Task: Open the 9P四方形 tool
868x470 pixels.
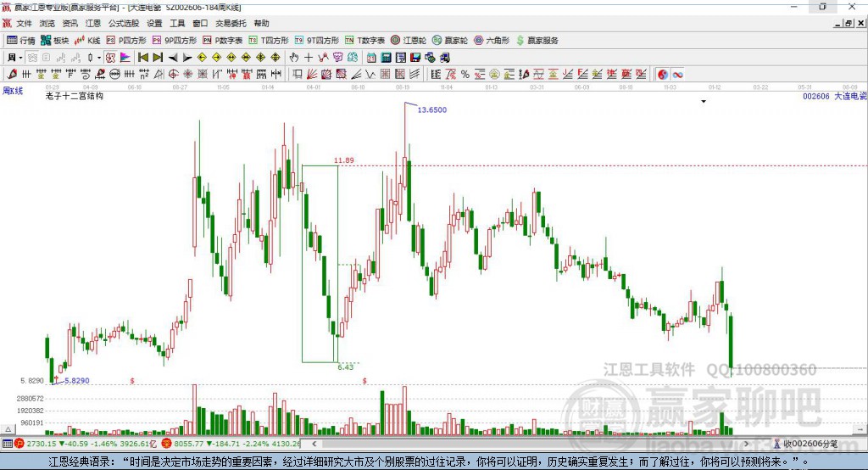Action: 174,41
